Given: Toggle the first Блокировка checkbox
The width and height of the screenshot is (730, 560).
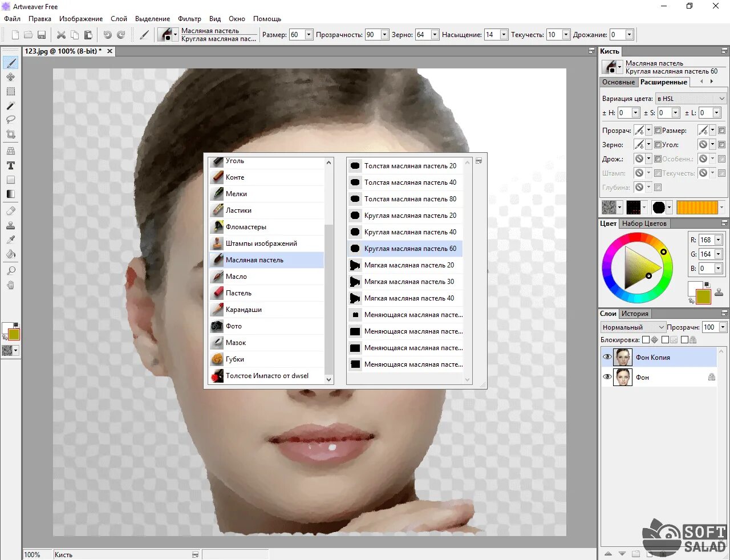Looking at the screenshot, I should 646,340.
